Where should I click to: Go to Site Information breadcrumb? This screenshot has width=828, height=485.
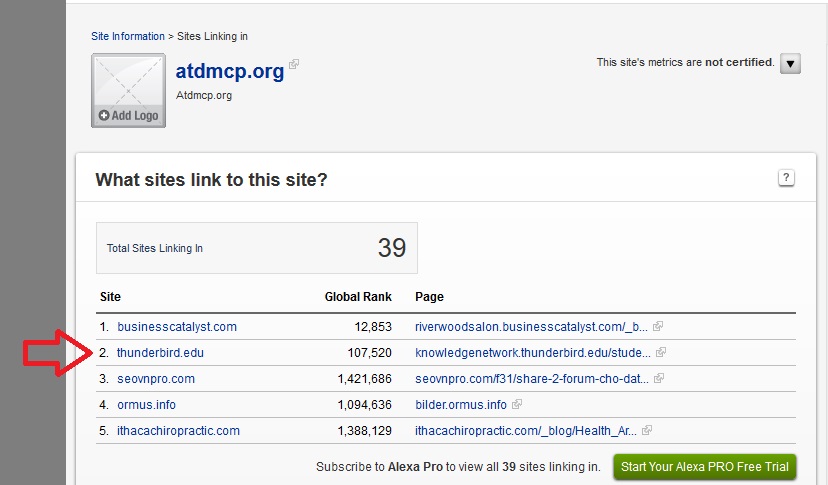[128, 36]
